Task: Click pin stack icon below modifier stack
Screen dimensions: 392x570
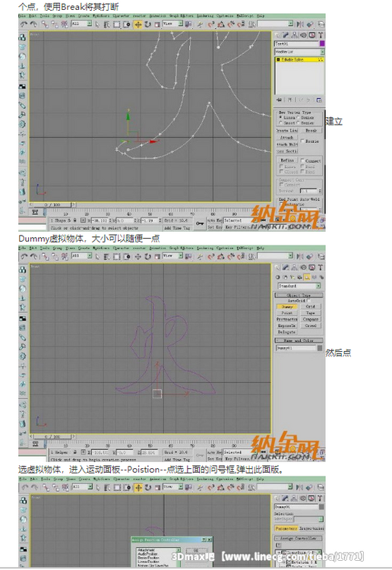Action: click(279, 100)
